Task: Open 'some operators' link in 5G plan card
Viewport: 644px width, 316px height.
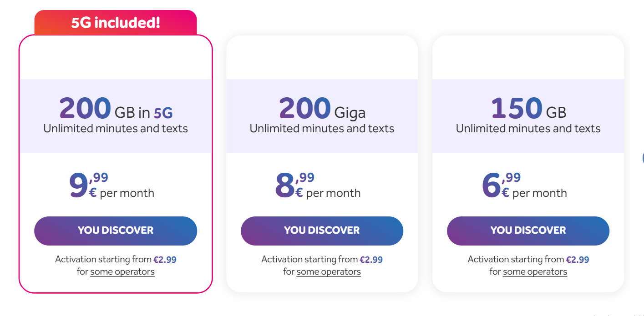Action: [x=122, y=272]
